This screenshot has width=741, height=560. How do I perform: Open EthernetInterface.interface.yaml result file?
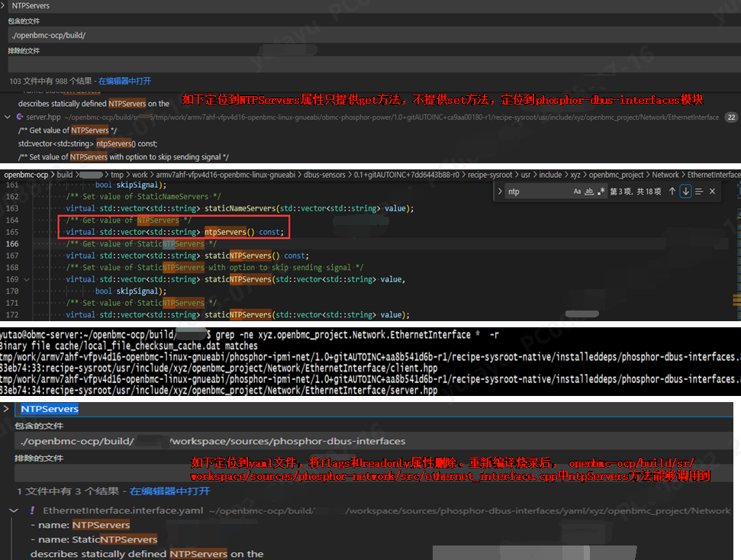click(123, 511)
